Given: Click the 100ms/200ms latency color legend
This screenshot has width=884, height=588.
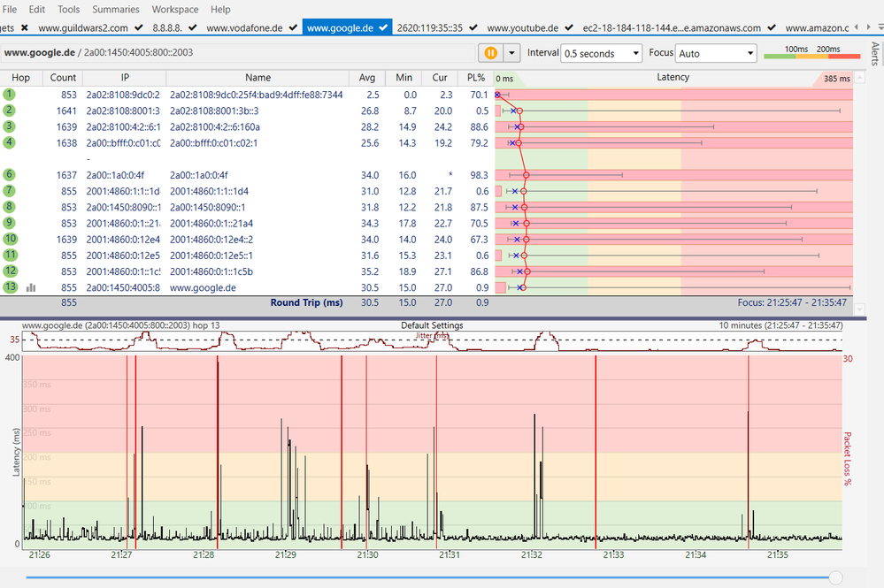Looking at the screenshot, I should pyautogui.click(x=811, y=53).
